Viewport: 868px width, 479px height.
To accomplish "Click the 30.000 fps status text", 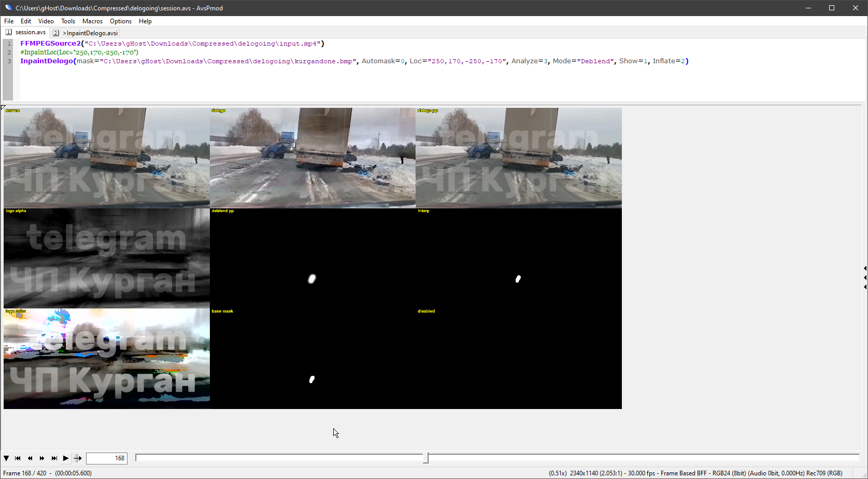I will click(x=642, y=473).
